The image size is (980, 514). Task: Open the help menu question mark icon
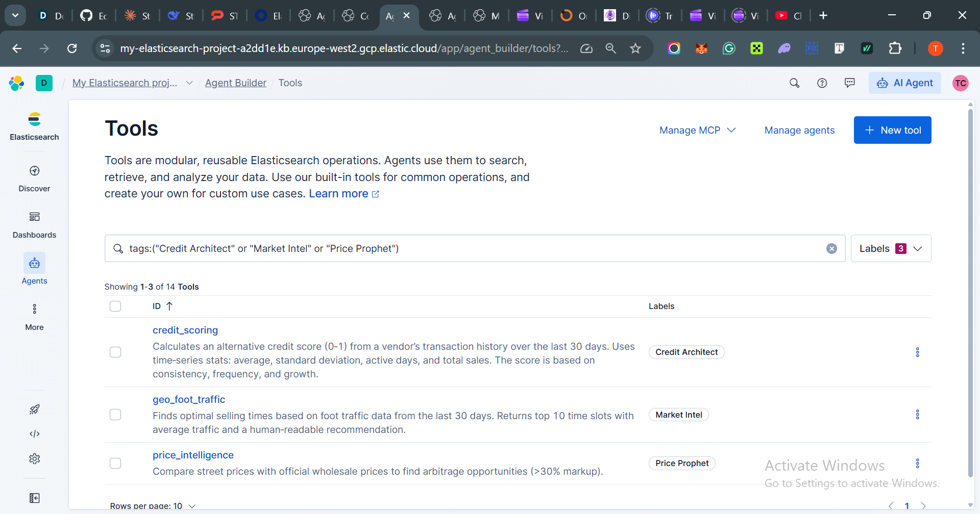(822, 83)
